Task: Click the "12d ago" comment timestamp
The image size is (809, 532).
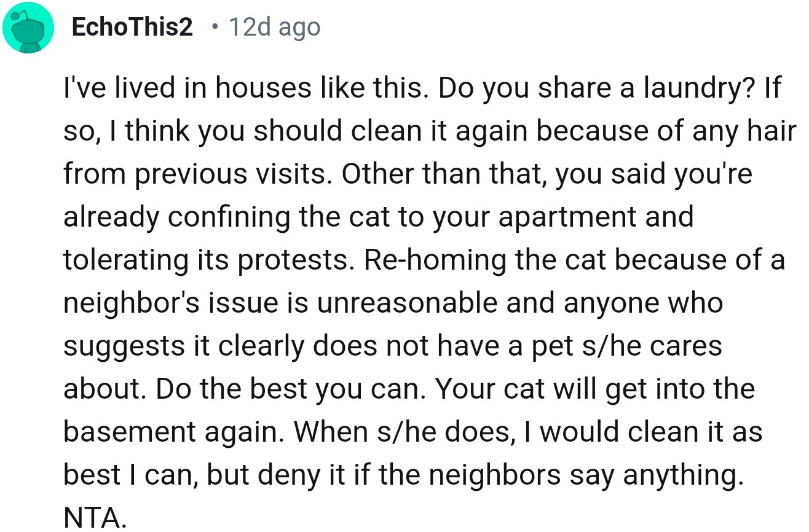Action: point(274,27)
